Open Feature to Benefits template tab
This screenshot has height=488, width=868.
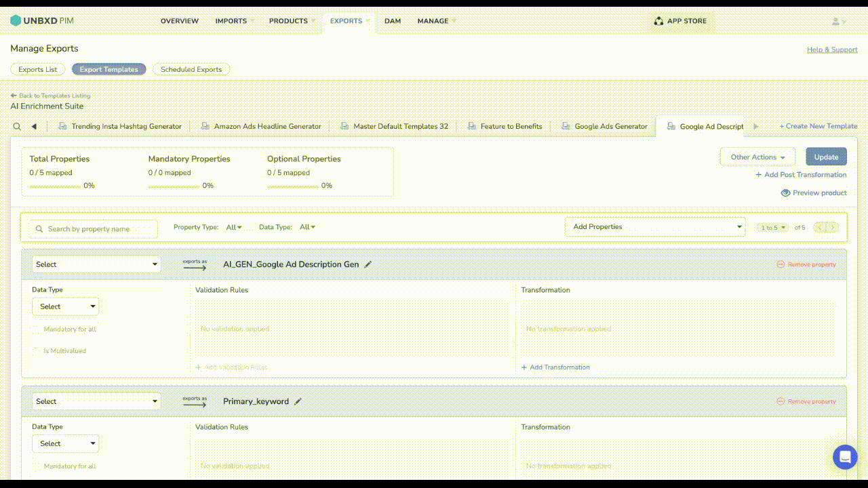point(505,126)
